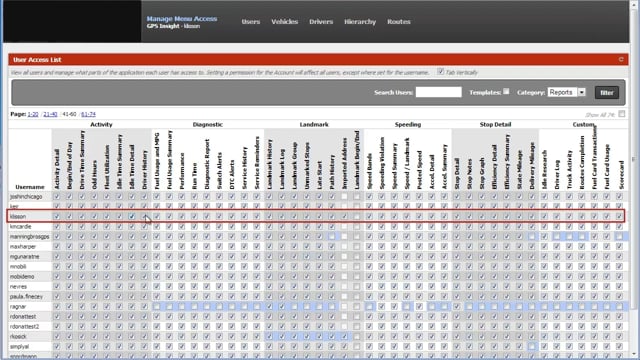Select the paula.finezey username
Screen dimensions: 640x360
[x=26, y=296]
